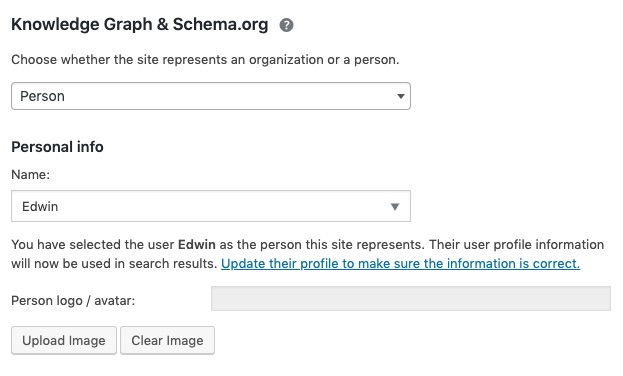Click the Upload Image button
The width and height of the screenshot is (623, 376).
(64, 340)
